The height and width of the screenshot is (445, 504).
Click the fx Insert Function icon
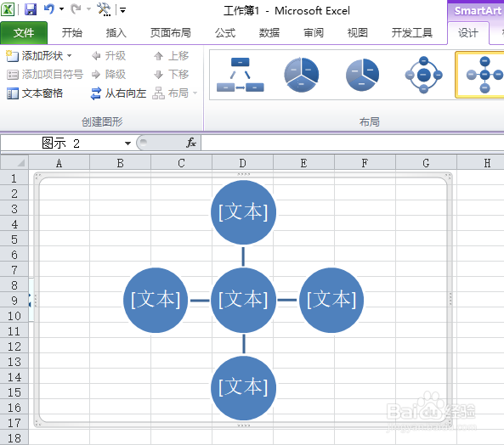[x=190, y=143]
